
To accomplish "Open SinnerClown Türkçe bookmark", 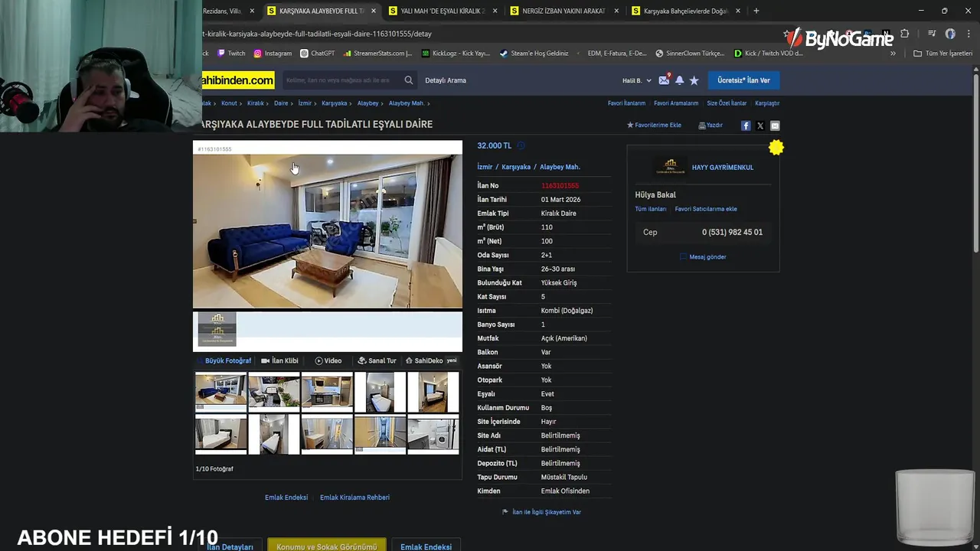I will 690,54.
